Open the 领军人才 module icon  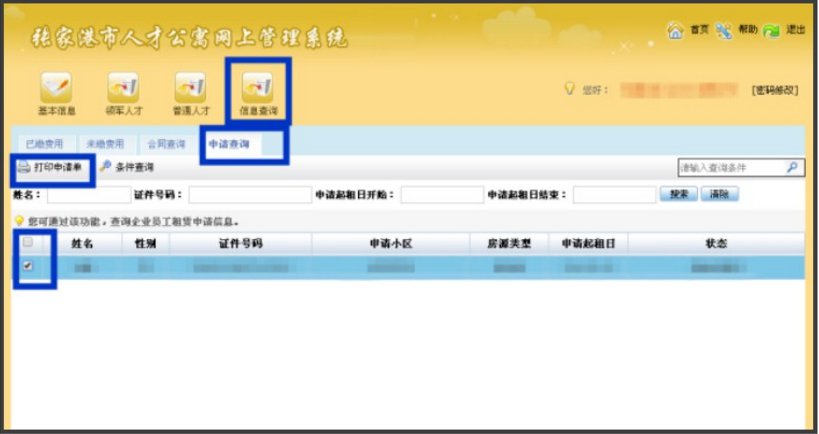click(x=123, y=88)
